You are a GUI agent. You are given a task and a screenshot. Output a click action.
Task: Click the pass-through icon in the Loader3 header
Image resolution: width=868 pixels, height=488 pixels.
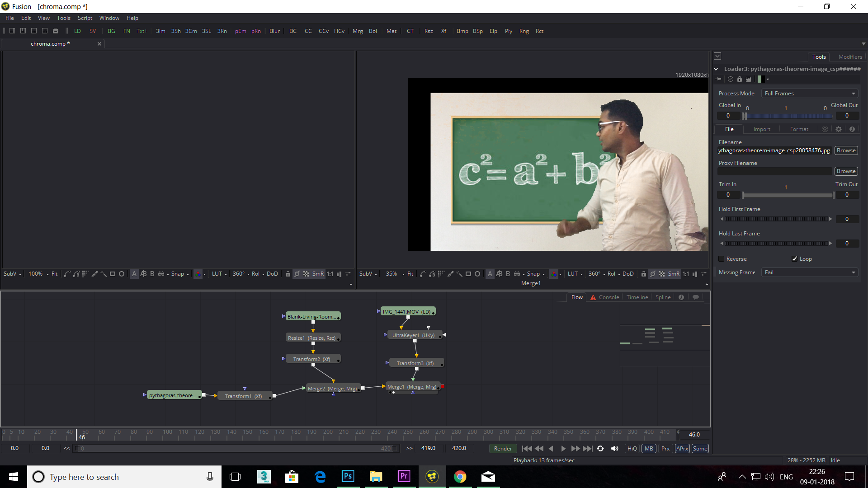tap(731, 79)
